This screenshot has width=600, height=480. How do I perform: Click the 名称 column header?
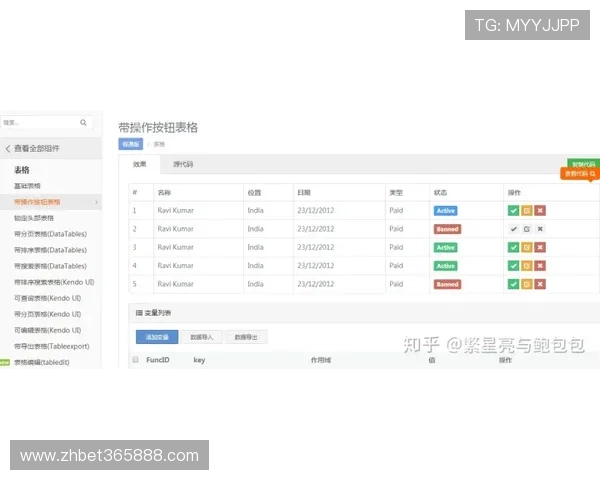point(164,193)
